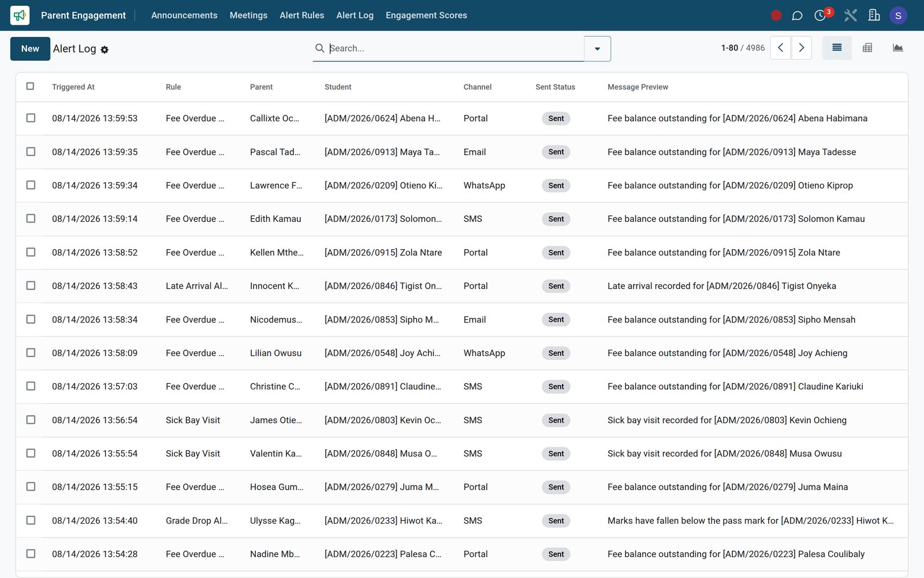
Task: Open the Engagement Scores menu
Action: [426, 15]
